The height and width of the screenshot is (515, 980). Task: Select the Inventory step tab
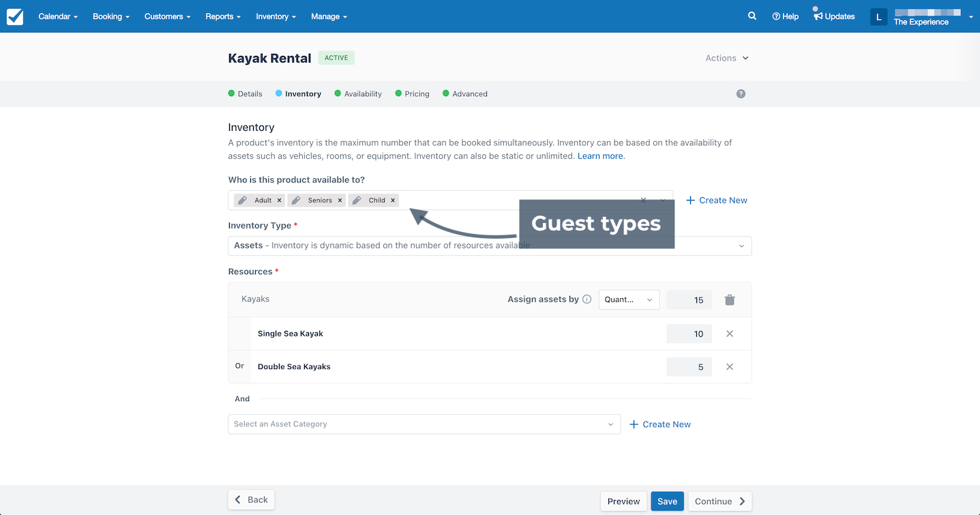[x=298, y=94]
